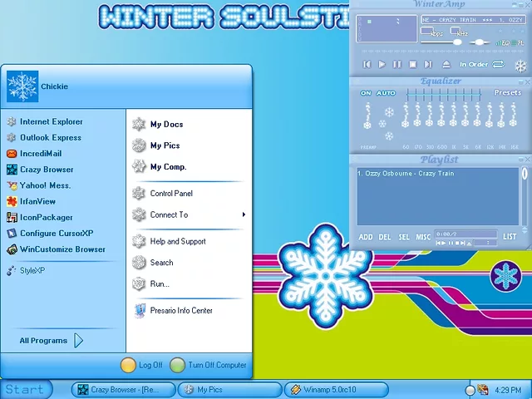Click the Chickie user snowflake picture
The image size is (532, 399).
[x=22, y=86]
